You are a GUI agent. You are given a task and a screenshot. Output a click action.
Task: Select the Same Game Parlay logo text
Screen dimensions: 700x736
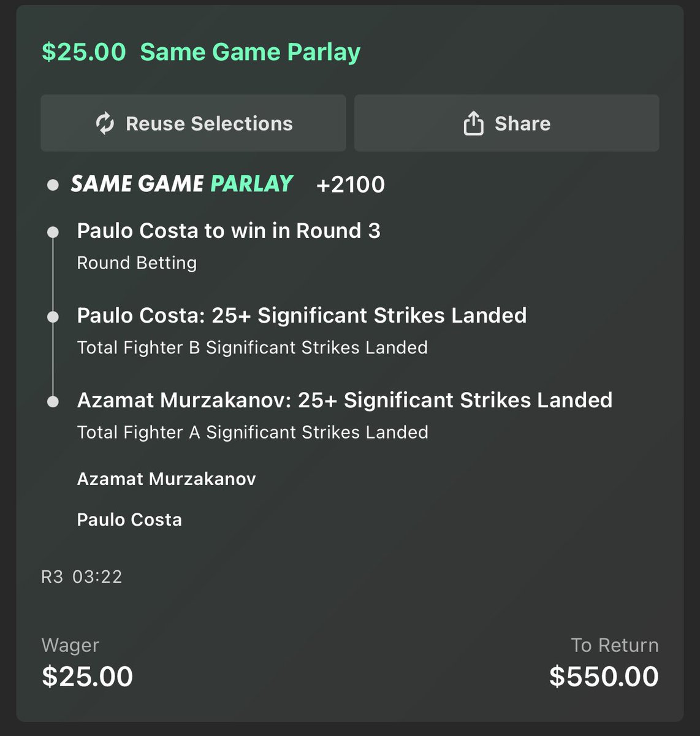[x=182, y=183]
